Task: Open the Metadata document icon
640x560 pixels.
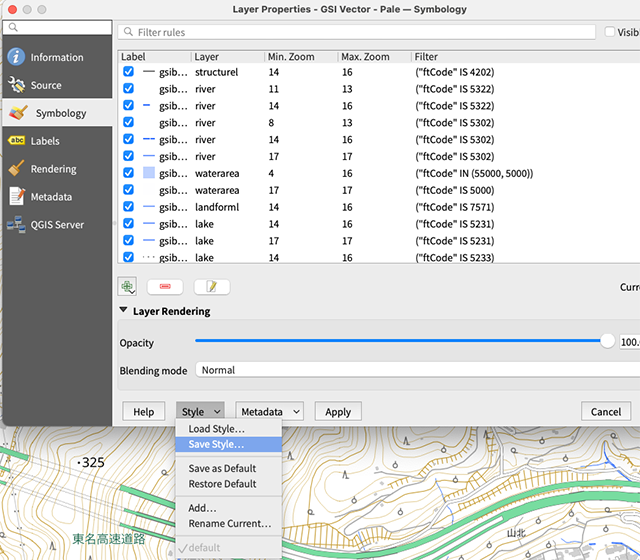Action: coord(17,196)
